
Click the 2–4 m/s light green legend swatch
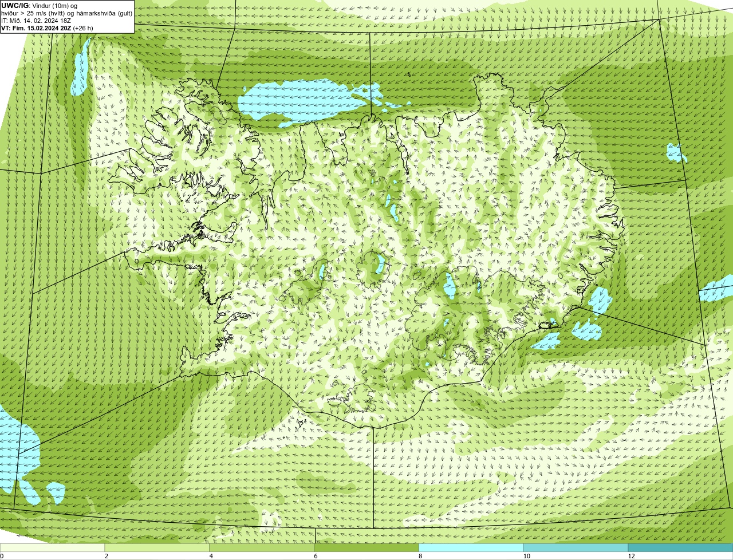[157, 547]
